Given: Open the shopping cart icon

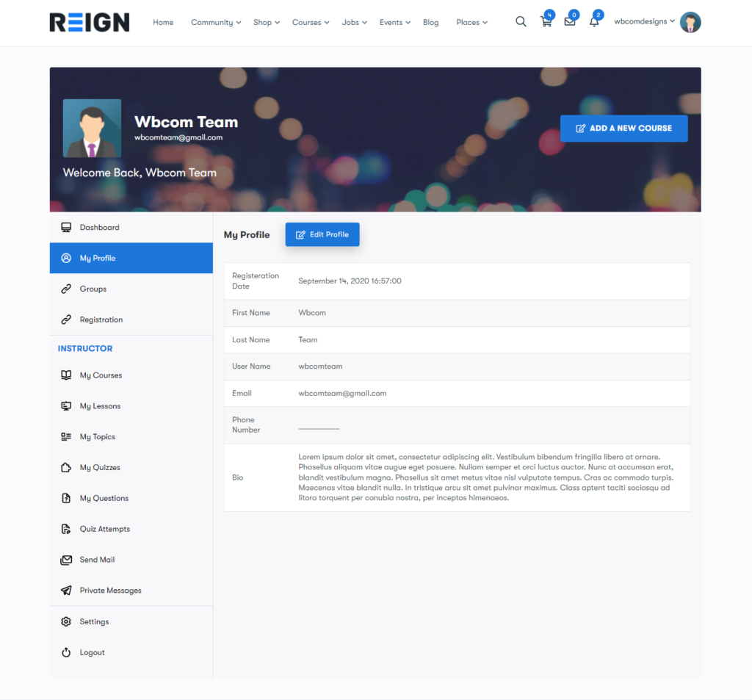Looking at the screenshot, I should click(546, 21).
